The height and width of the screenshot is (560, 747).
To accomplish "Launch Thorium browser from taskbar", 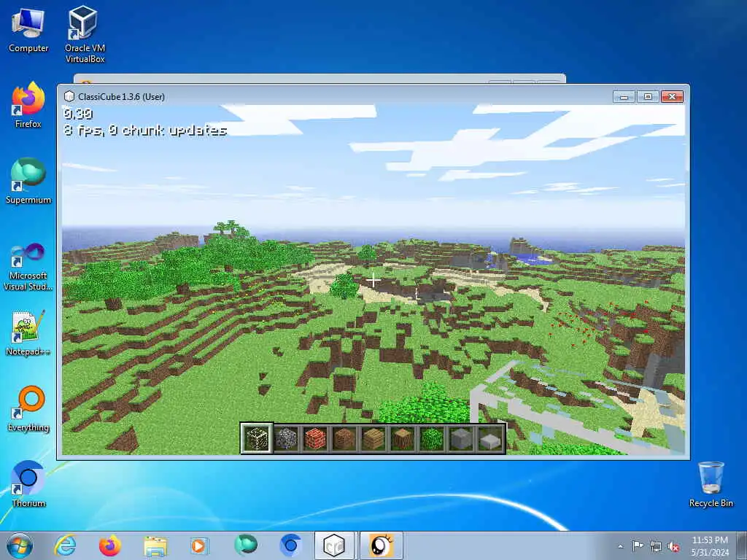I will coord(290,545).
